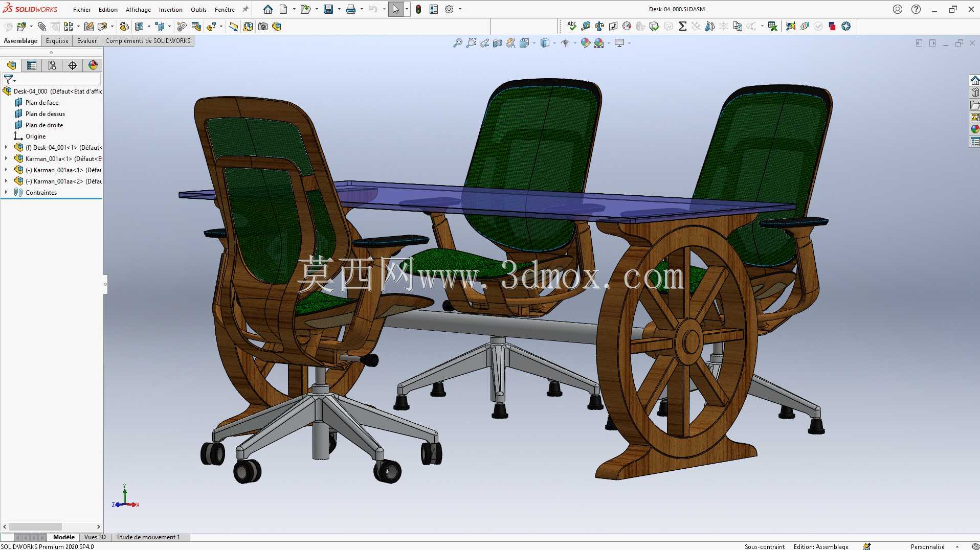Select Plan de dessus in tree
The height and width of the screenshot is (550, 980).
[x=45, y=114]
